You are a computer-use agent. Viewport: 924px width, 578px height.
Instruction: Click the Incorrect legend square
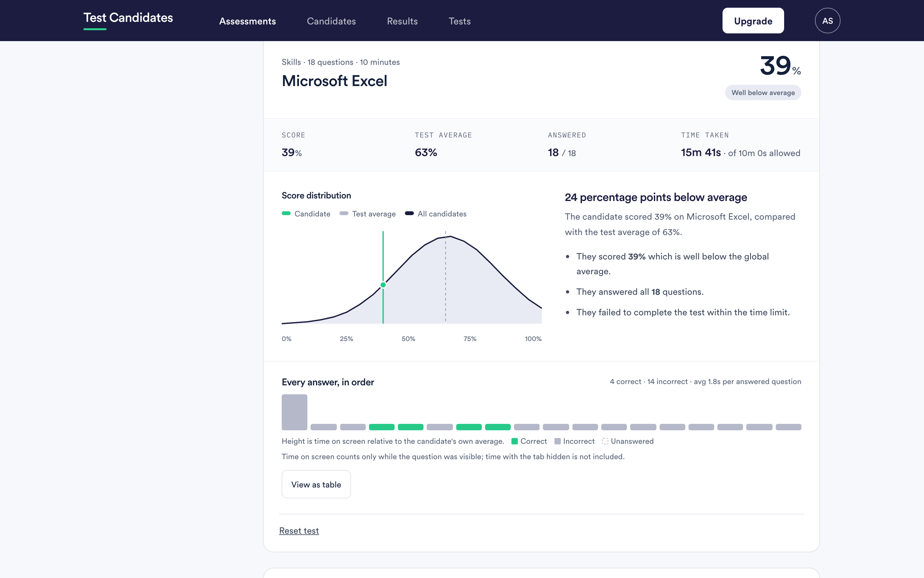pyautogui.click(x=558, y=441)
